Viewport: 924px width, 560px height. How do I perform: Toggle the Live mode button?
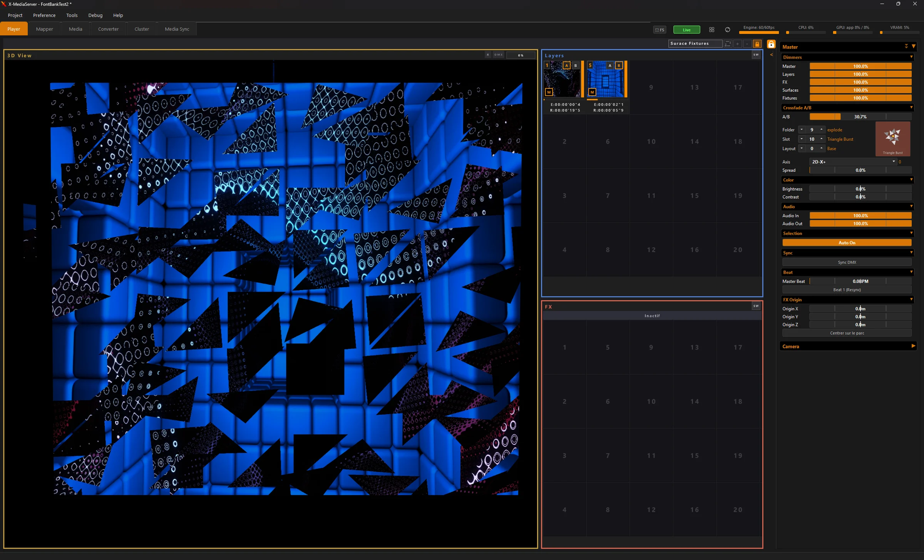(687, 30)
